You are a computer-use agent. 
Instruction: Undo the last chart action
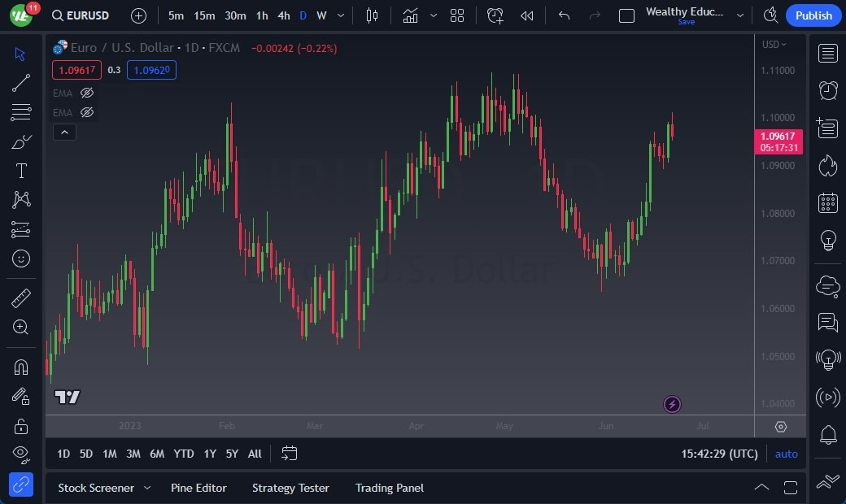coord(564,15)
